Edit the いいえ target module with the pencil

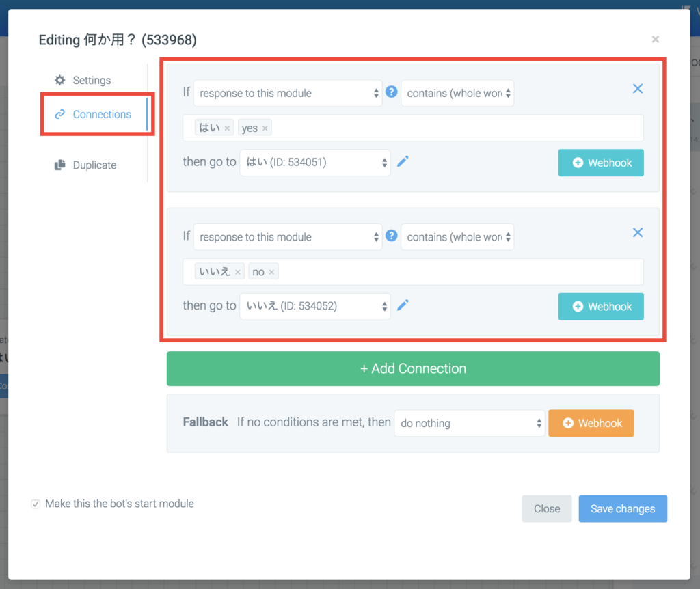(x=403, y=305)
